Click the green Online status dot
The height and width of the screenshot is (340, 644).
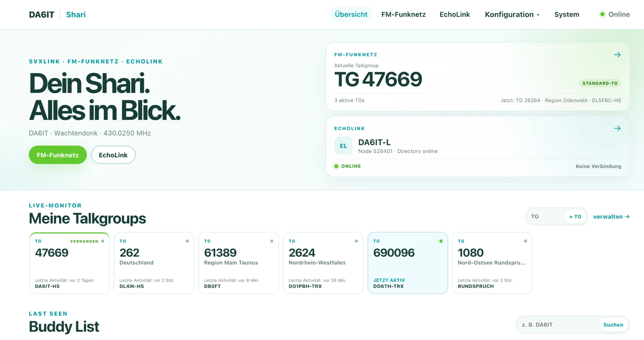point(602,14)
